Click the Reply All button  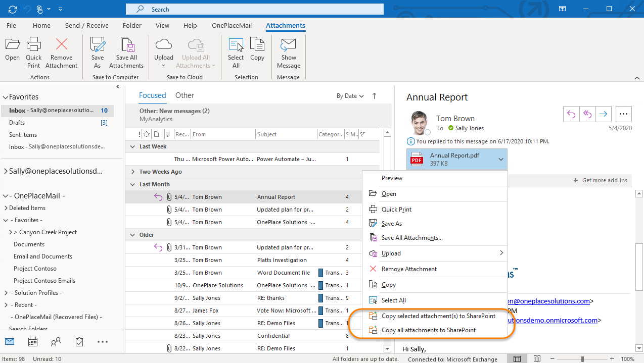tap(587, 114)
